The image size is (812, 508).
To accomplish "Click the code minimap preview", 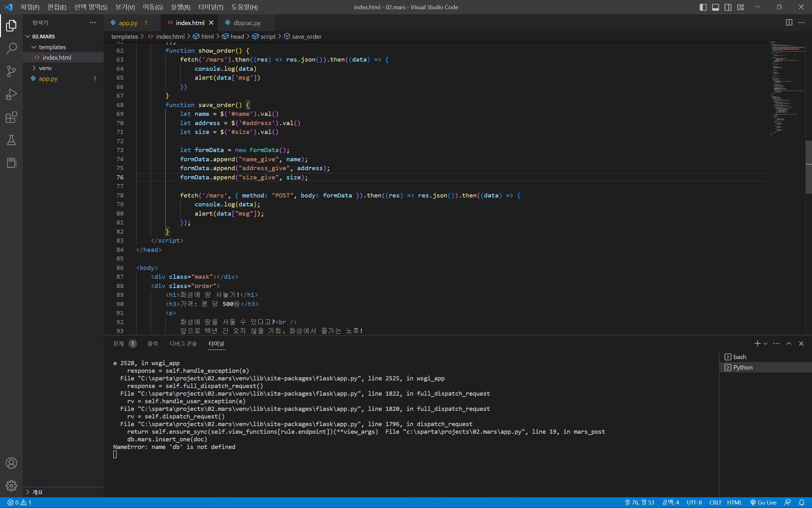I will click(x=787, y=88).
